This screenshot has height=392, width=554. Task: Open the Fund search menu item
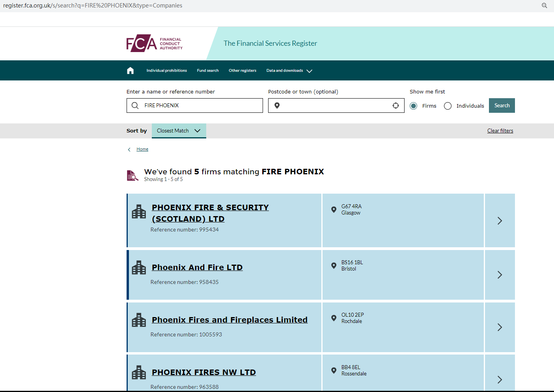pyautogui.click(x=208, y=71)
